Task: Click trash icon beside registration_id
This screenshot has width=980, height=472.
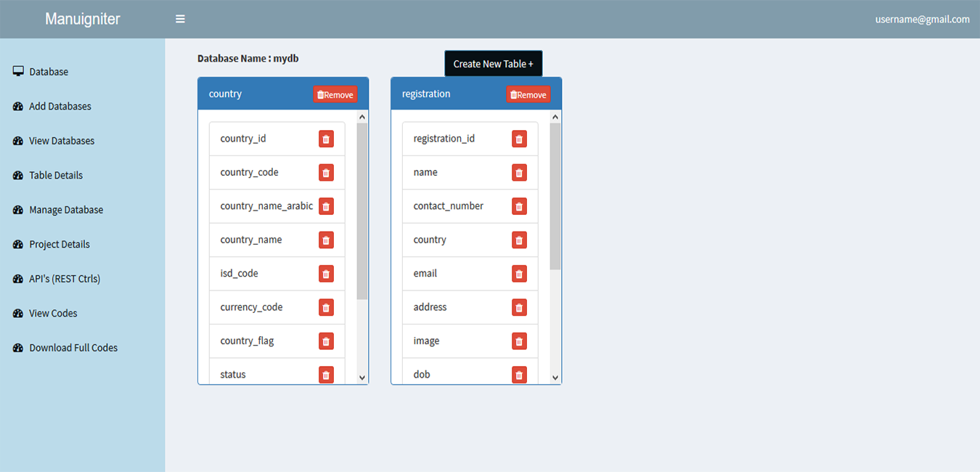Action: [519, 139]
